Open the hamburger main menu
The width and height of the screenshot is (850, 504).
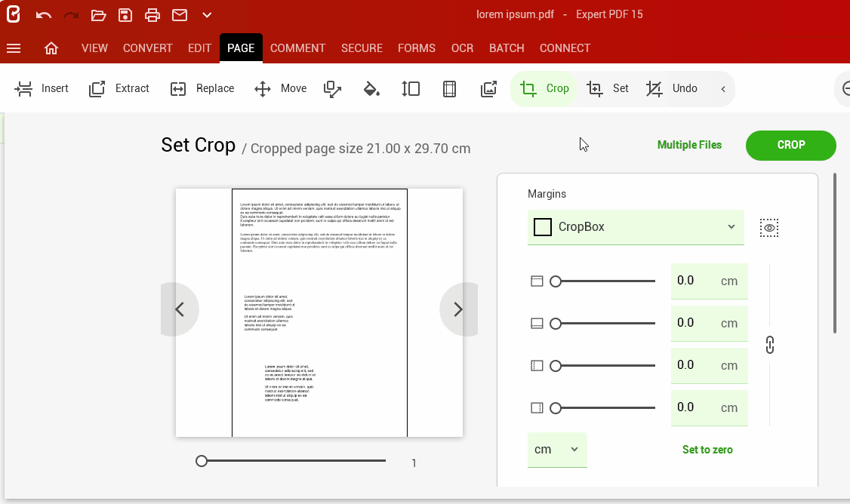[x=14, y=48]
